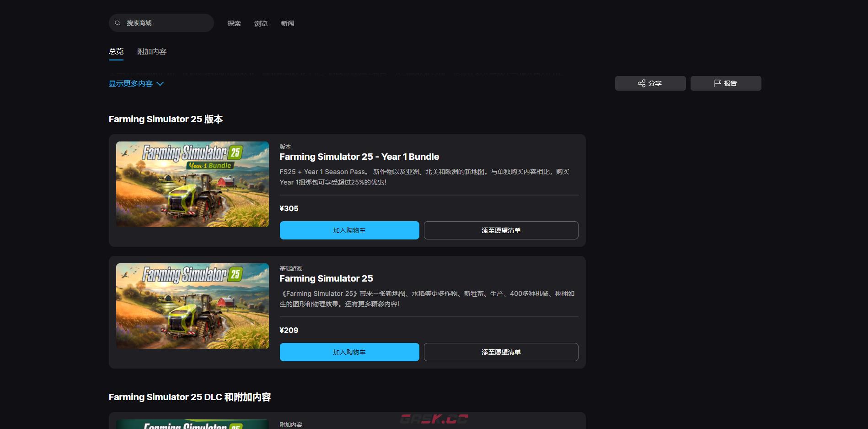868x429 pixels.
Task: Select the 总览 tab
Action: (x=116, y=52)
